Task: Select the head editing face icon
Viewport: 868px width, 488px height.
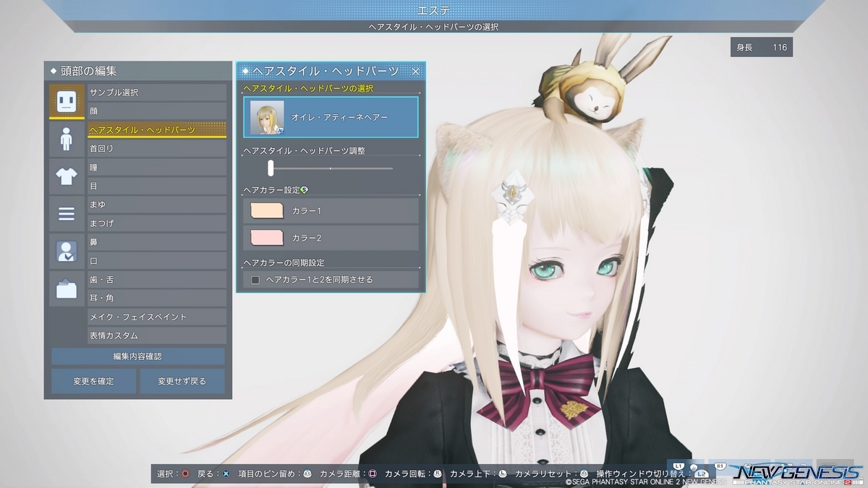Action: coord(67,101)
